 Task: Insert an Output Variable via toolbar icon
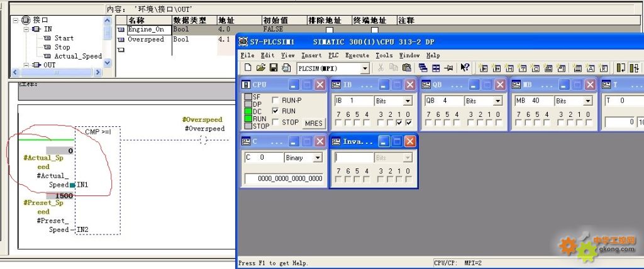(x=496, y=68)
